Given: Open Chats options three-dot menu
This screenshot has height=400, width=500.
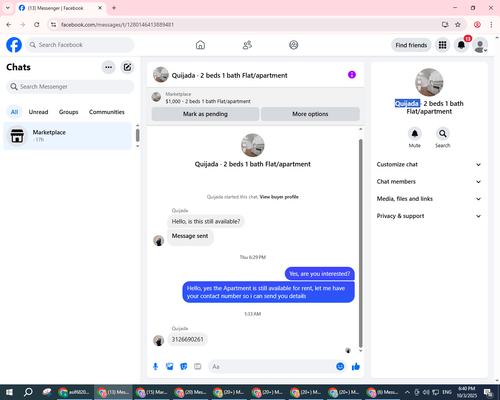Looking at the screenshot, I should 108,67.
